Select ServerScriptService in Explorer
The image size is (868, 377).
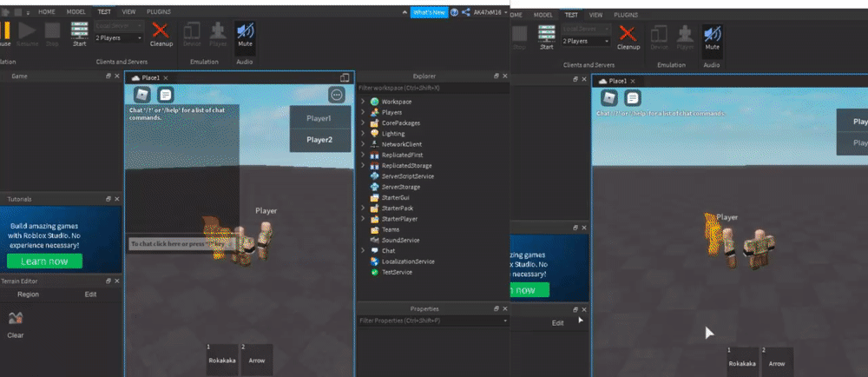[x=407, y=176]
